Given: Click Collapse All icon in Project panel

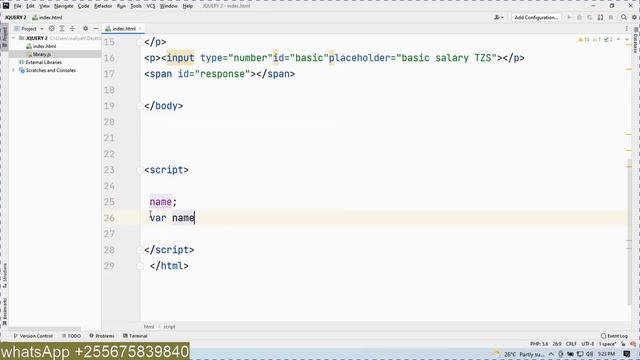Looking at the screenshot, I should click(72, 29).
